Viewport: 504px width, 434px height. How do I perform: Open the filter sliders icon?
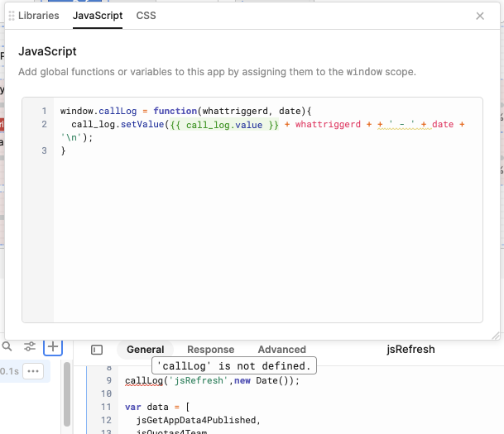[x=30, y=346]
